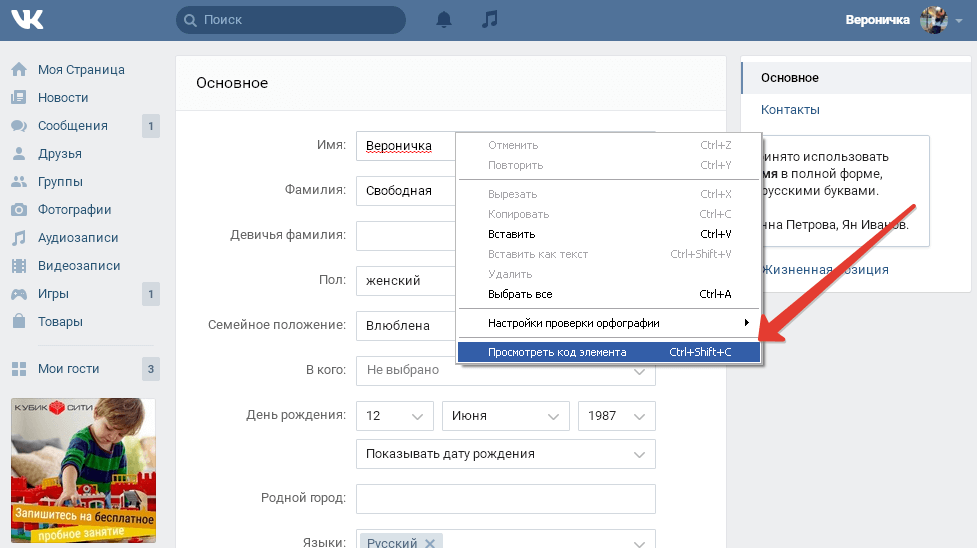
Task: Open Показывать дату рождения dropdown
Action: 505,454
